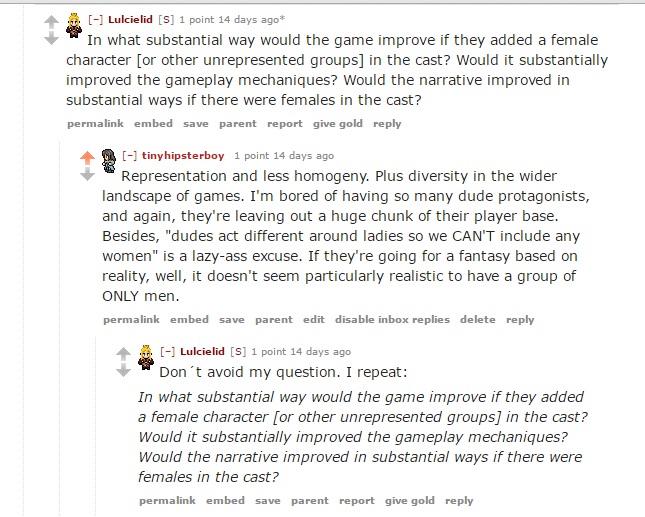Remove upvote on tinyhipsterboy's comment
645x517 pixels.
[x=87, y=156]
